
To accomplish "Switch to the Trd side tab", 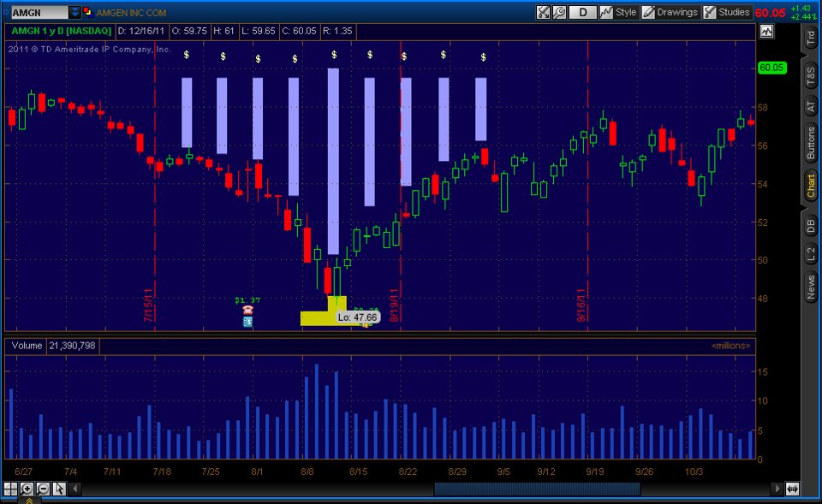I will 811,38.
